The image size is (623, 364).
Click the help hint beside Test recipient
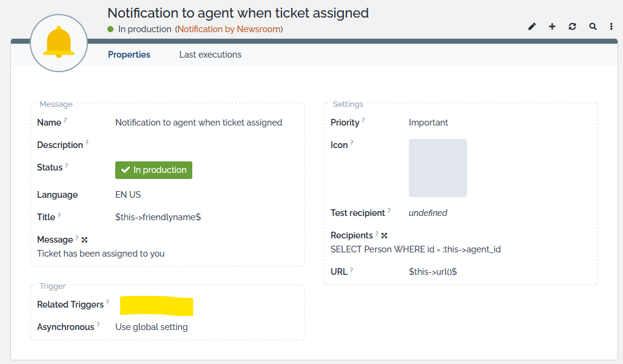389,211
